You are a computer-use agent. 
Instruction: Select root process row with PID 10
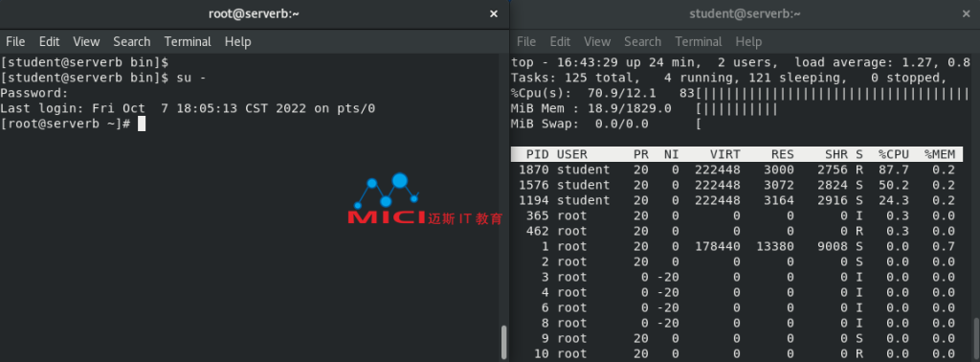[737, 354]
